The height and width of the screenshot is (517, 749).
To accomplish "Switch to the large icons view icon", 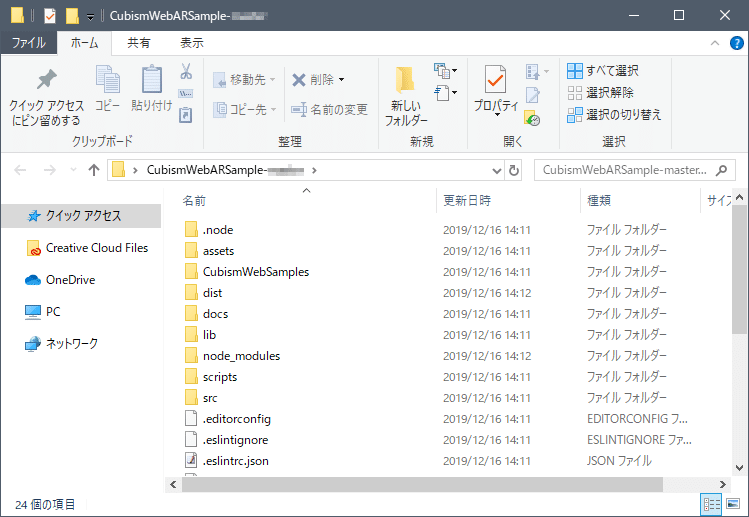I will pos(732,504).
